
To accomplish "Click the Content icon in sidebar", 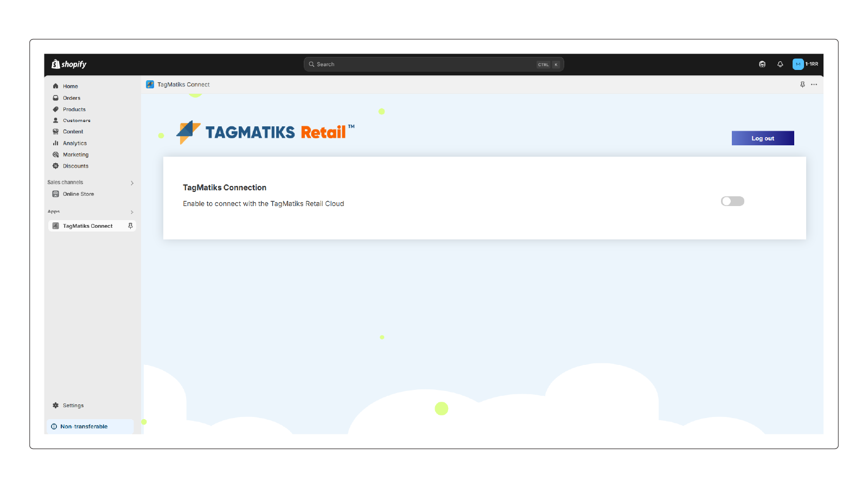I will (x=55, y=132).
